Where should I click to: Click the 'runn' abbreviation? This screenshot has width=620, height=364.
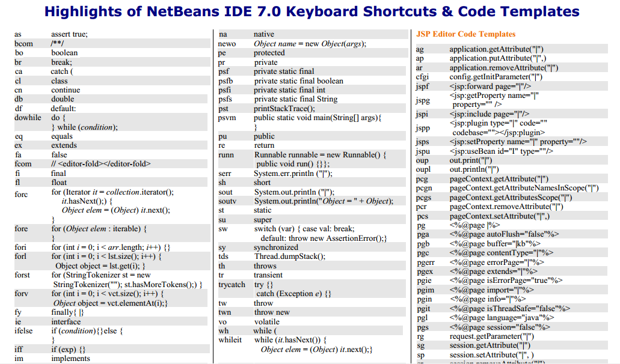coord(226,155)
